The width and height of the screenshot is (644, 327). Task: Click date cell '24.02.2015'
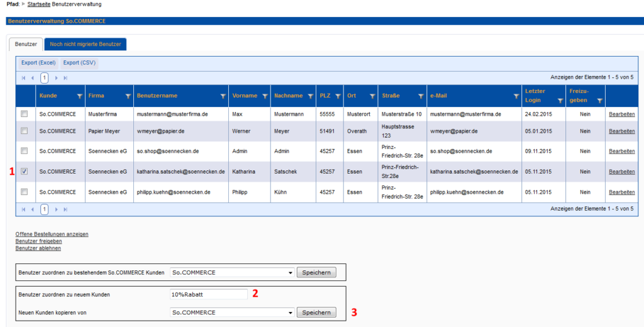point(538,114)
